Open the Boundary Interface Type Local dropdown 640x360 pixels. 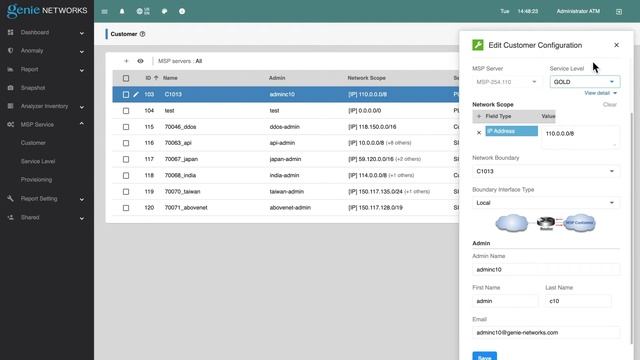(x=546, y=202)
